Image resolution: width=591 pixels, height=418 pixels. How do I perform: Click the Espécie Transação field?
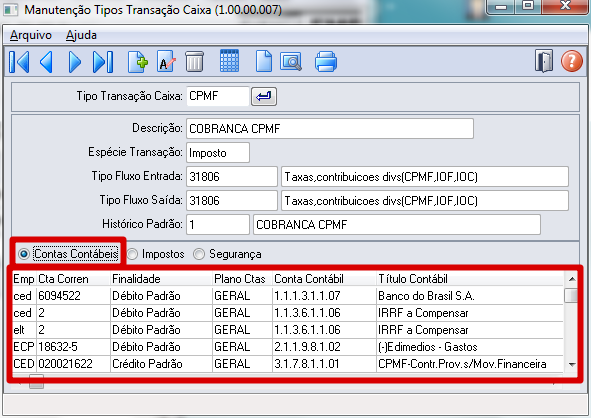pos(218,153)
